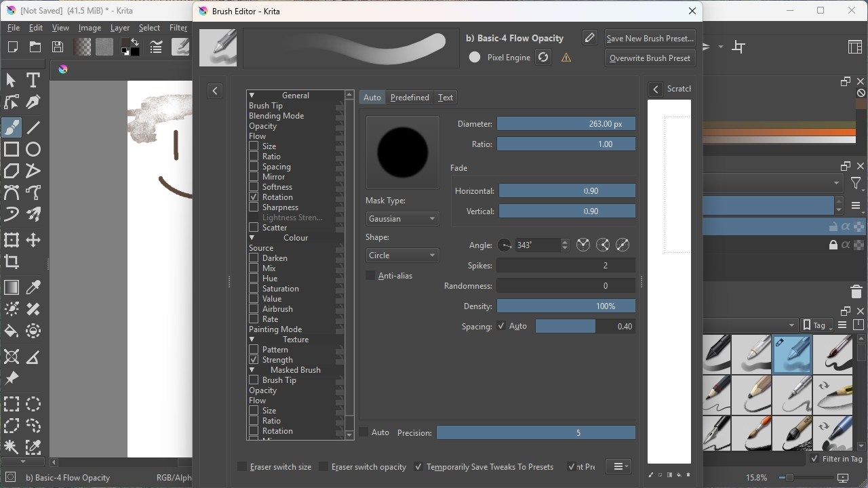Viewport: 868px width, 488px height.
Task: Select the highlighted blue marker brush preset
Action: tap(792, 354)
